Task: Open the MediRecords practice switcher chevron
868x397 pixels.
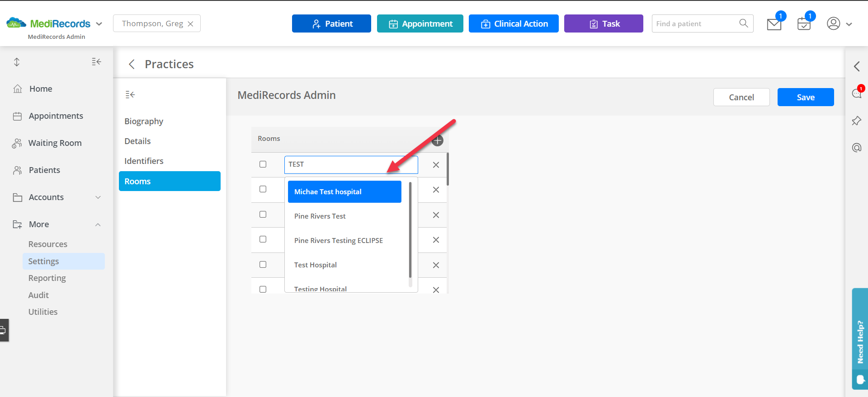Action: 99,24
